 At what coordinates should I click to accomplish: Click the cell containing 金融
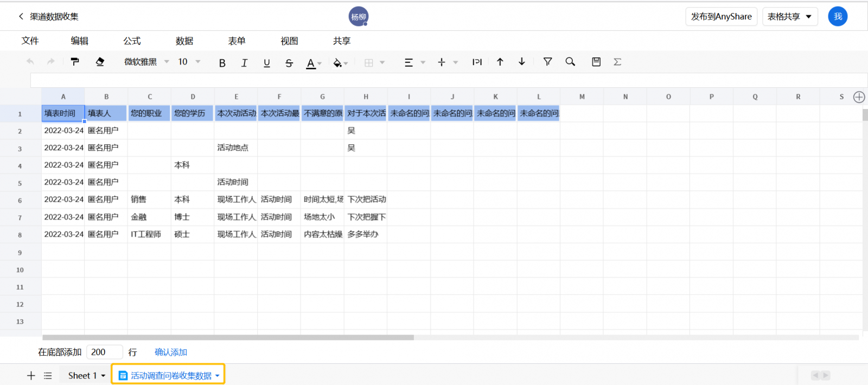coord(150,217)
